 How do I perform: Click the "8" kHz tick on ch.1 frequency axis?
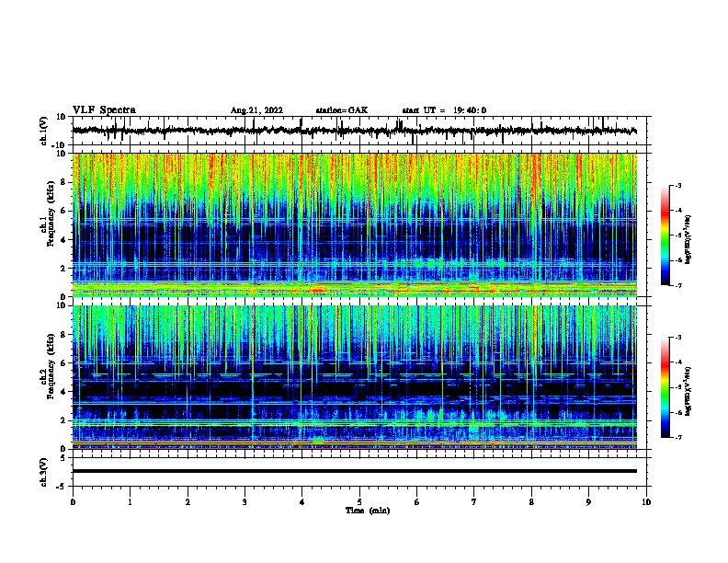64,182
